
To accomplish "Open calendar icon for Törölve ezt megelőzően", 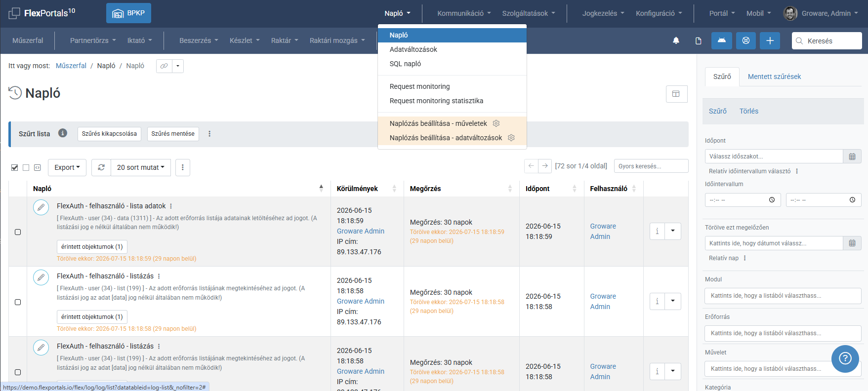I will click(x=852, y=243).
